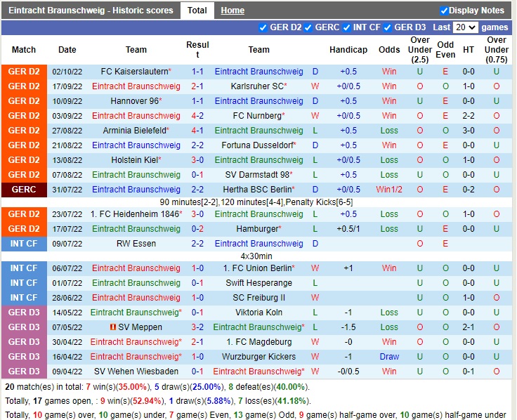This screenshot has height=420, width=517.
Task: Uncheck the GER D2 league filter
Action: tap(263, 27)
